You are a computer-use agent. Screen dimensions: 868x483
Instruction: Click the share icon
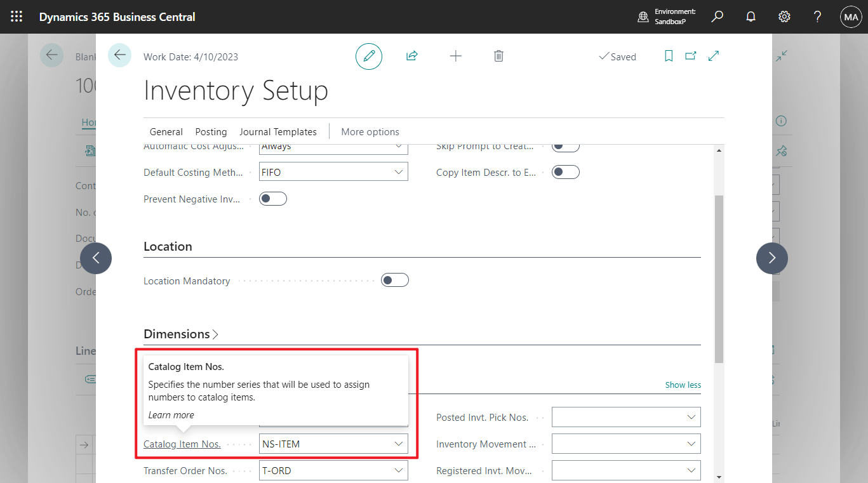coord(411,56)
